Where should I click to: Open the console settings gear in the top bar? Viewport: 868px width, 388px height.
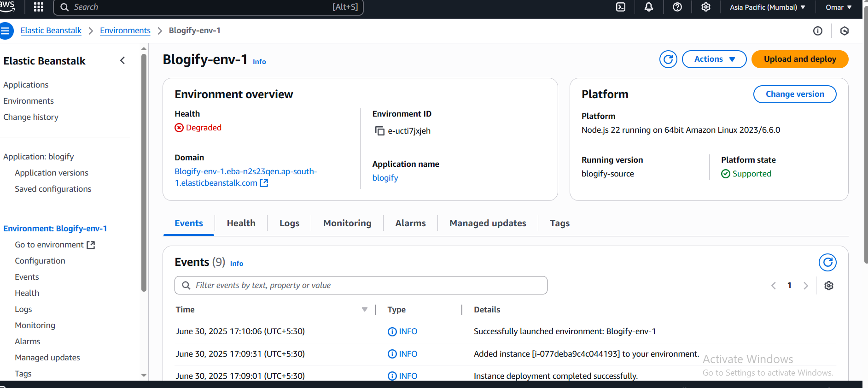click(x=706, y=7)
